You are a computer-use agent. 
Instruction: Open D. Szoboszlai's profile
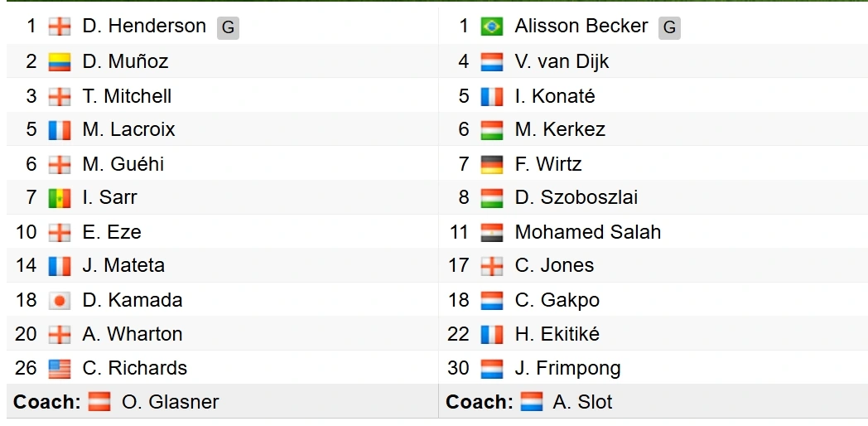tap(576, 198)
